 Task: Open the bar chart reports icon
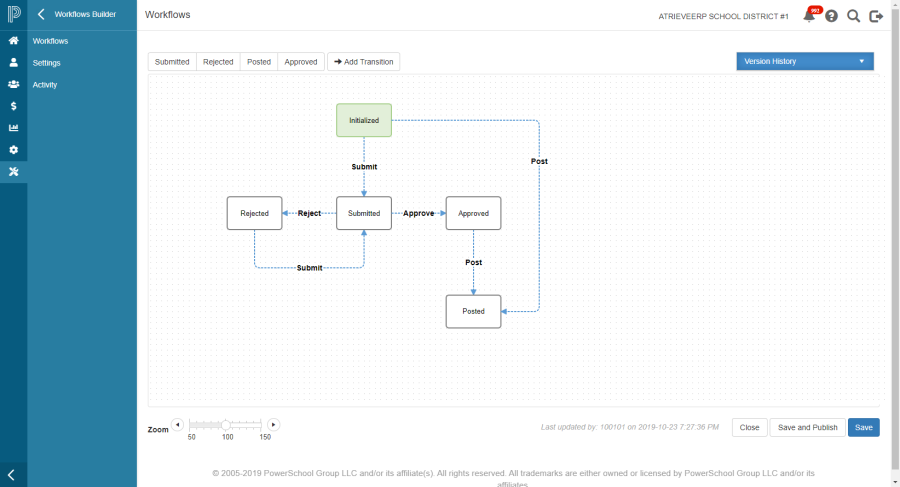[13, 128]
